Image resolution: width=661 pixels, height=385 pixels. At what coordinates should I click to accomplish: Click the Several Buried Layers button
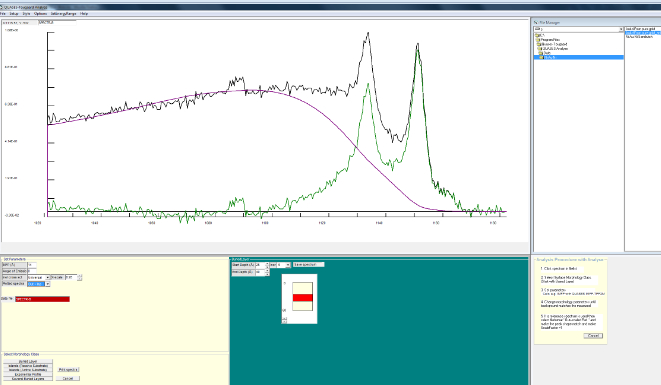(x=28, y=379)
